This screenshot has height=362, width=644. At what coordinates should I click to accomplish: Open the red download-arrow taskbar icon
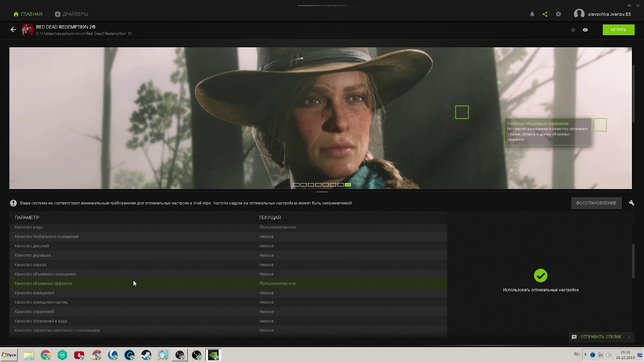[79, 355]
